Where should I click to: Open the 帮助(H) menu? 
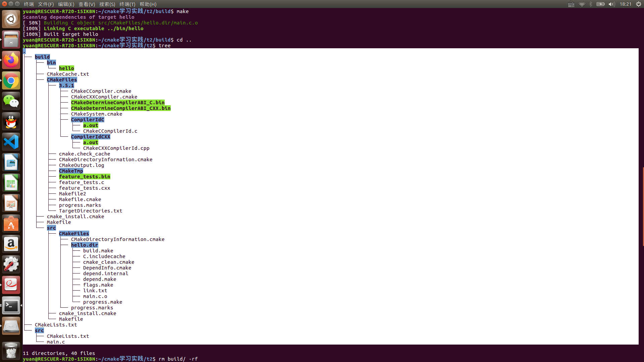point(148,4)
